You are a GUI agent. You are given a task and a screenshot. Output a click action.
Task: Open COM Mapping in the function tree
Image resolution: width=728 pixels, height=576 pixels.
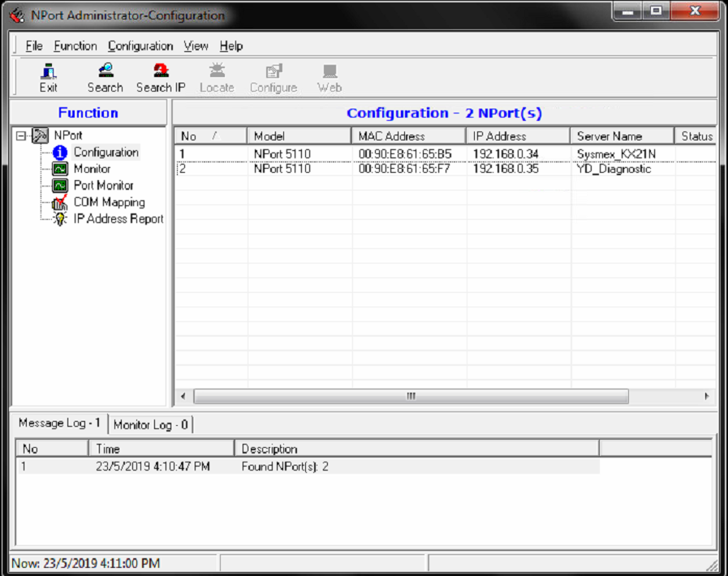[x=109, y=202]
